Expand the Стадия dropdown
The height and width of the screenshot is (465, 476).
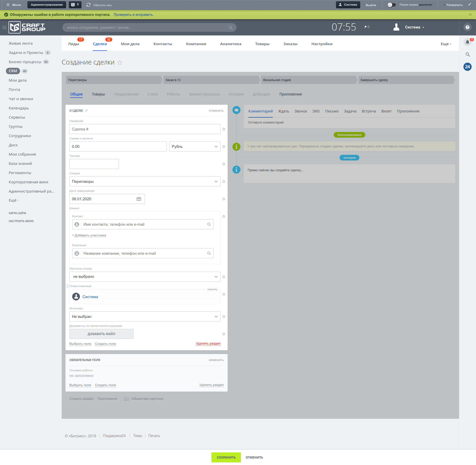click(145, 182)
